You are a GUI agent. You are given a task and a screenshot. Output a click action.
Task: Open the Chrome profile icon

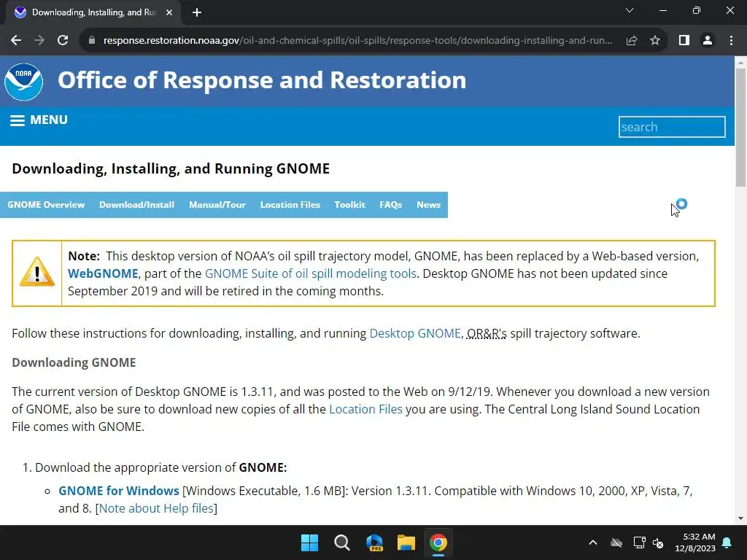pos(708,41)
